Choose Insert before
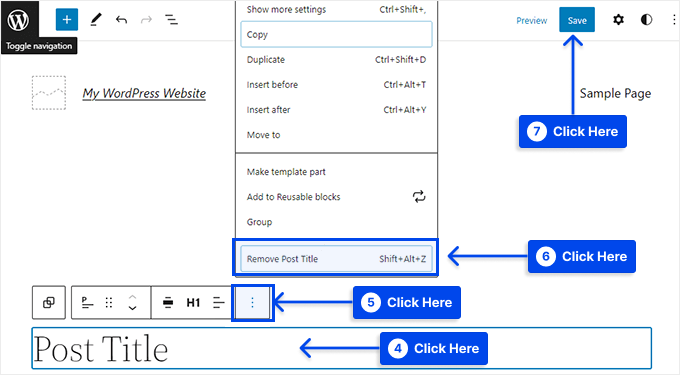This screenshot has width=680, height=375. 336,85
